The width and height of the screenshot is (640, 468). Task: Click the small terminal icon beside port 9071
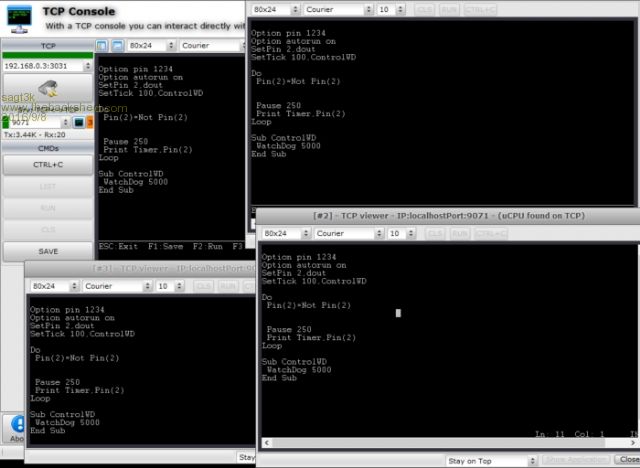pyautogui.click(x=78, y=123)
